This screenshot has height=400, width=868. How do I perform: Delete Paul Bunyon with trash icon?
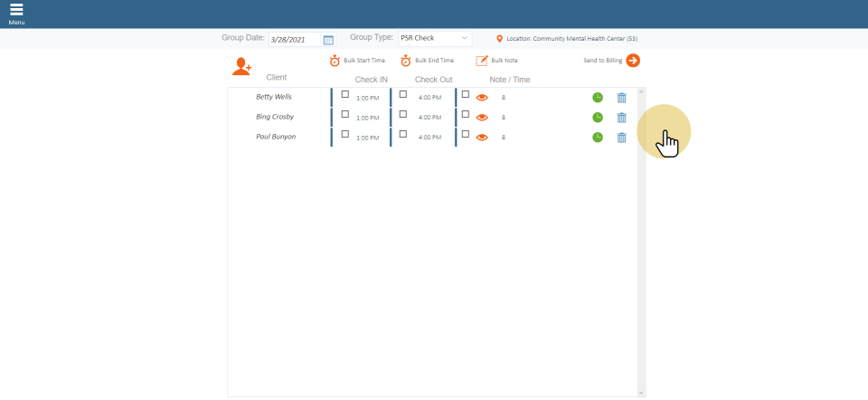coord(621,138)
